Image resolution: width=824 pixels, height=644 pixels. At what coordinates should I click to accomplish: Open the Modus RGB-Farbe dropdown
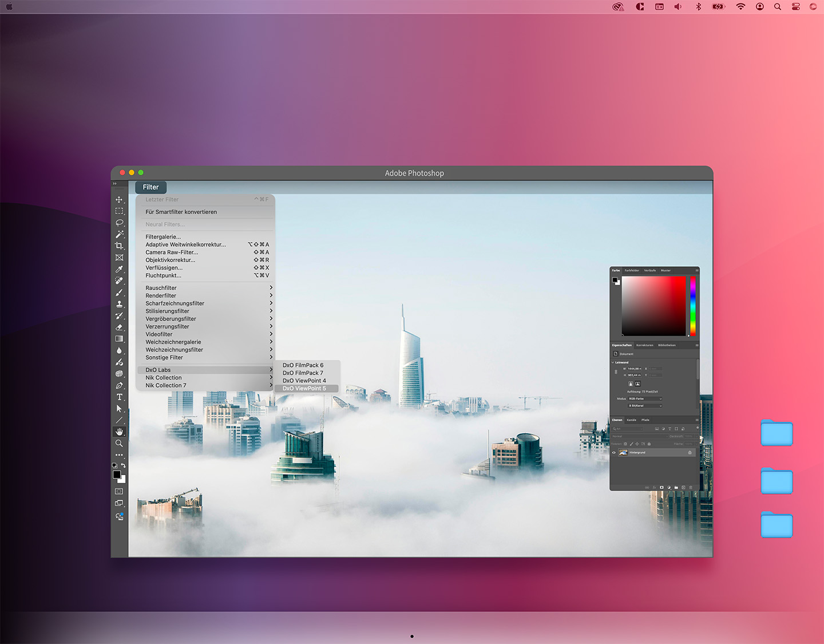(x=645, y=398)
